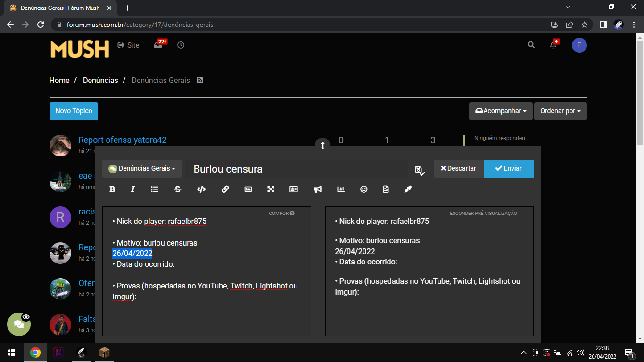Open the Ordenar por dropdown

click(x=561, y=111)
